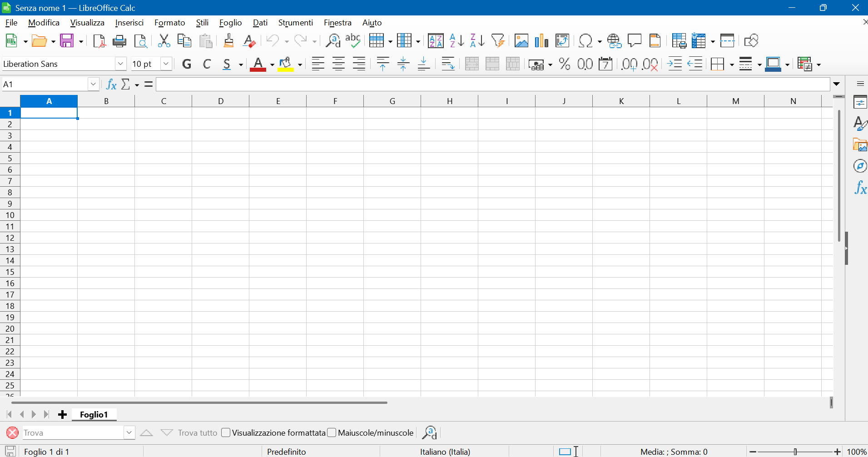Click the Insert Image icon
This screenshot has height=457, width=868.
point(521,41)
